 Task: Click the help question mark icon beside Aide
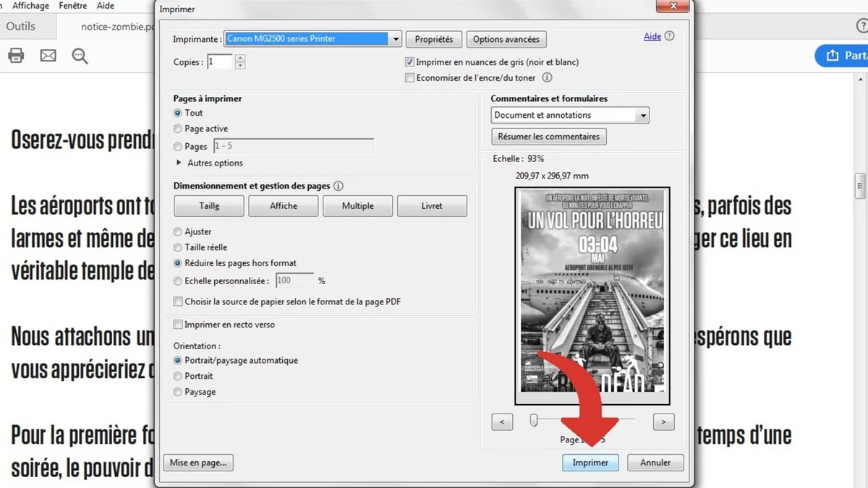tap(670, 36)
